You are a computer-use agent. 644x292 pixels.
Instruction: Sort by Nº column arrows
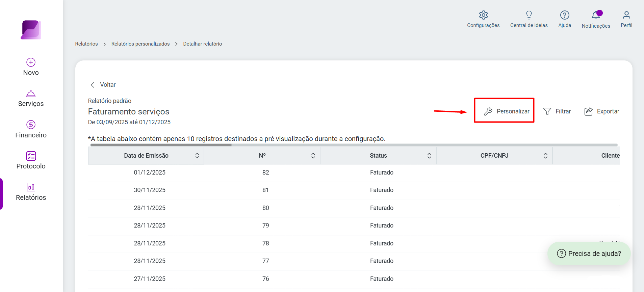pyautogui.click(x=313, y=156)
